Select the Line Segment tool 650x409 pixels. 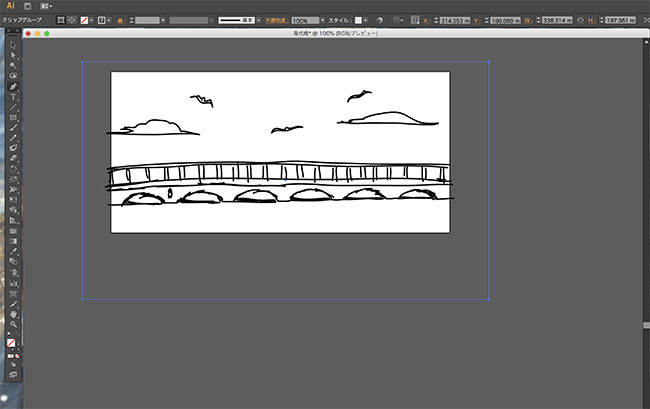13,107
